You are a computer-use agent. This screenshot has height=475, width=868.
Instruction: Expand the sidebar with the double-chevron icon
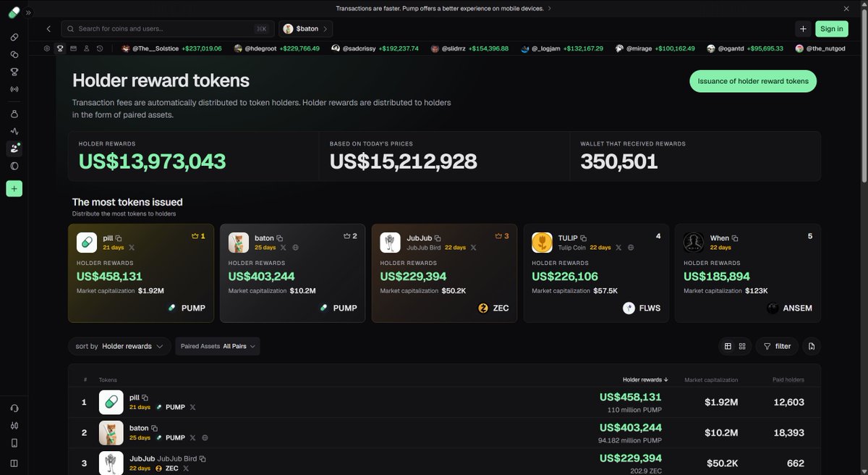(x=28, y=12)
